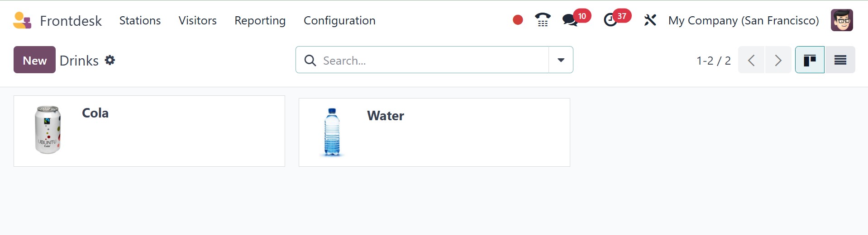868x235 pixels.
Task: Open the VoIP phone dialer icon
Action: [x=543, y=20]
